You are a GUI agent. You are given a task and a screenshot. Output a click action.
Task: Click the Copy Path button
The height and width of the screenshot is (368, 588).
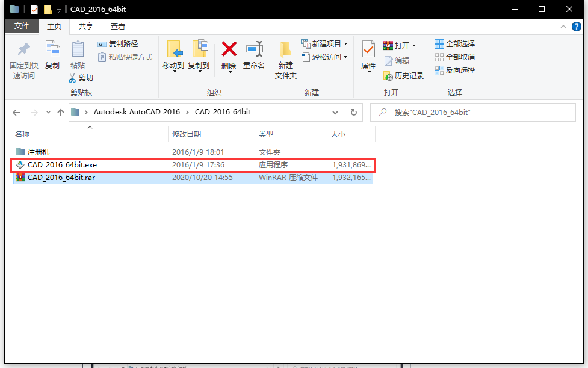[118, 44]
